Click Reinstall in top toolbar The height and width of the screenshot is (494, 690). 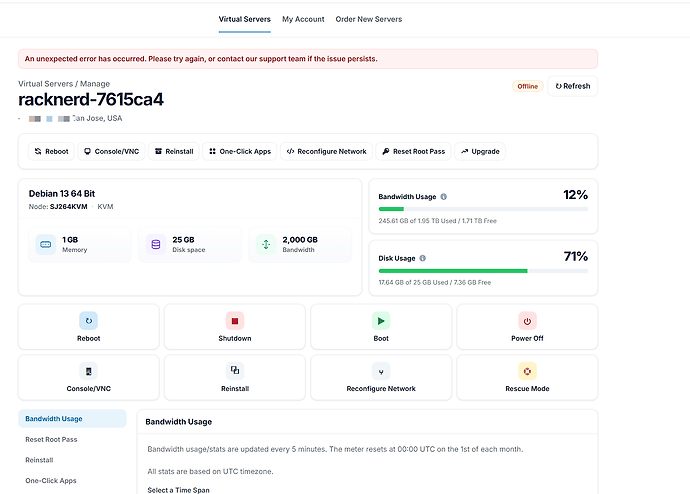click(174, 151)
